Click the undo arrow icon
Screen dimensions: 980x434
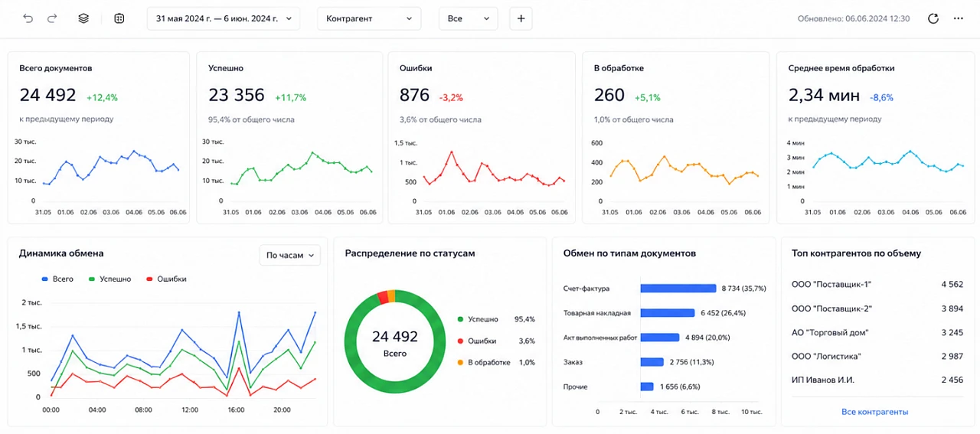pyautogui.click(x=28, y=18)
